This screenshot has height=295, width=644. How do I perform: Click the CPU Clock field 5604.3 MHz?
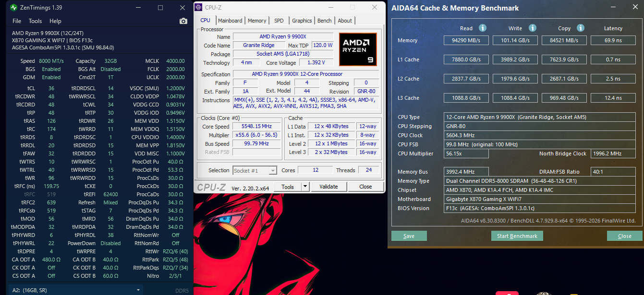540,135
